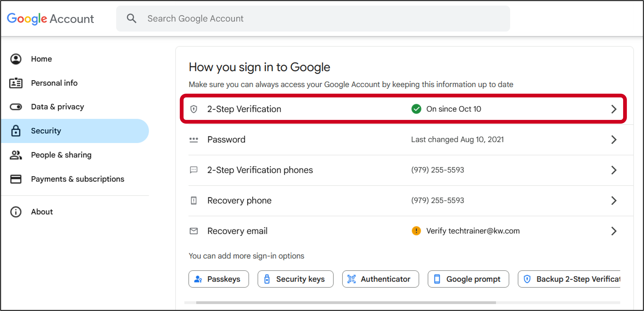
Task: Click the search magnifier icon
Action: point(131,18)
